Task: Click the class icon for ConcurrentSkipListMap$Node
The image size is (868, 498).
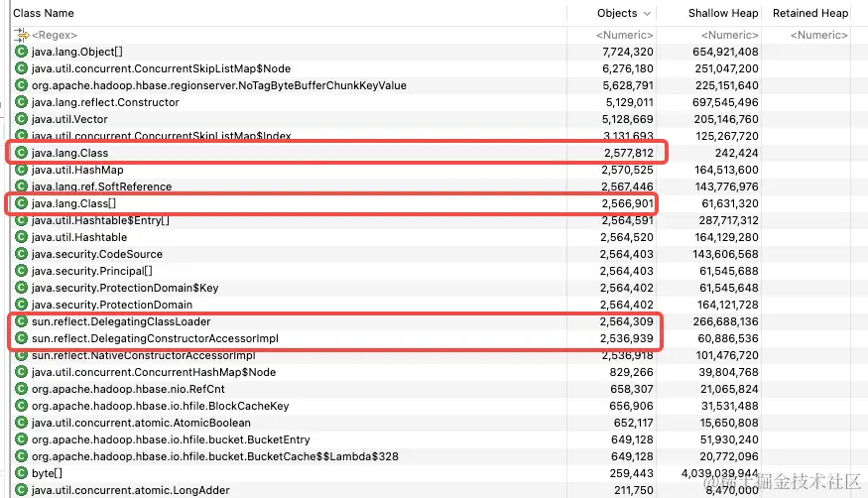Action: click(x=21, y=68)
